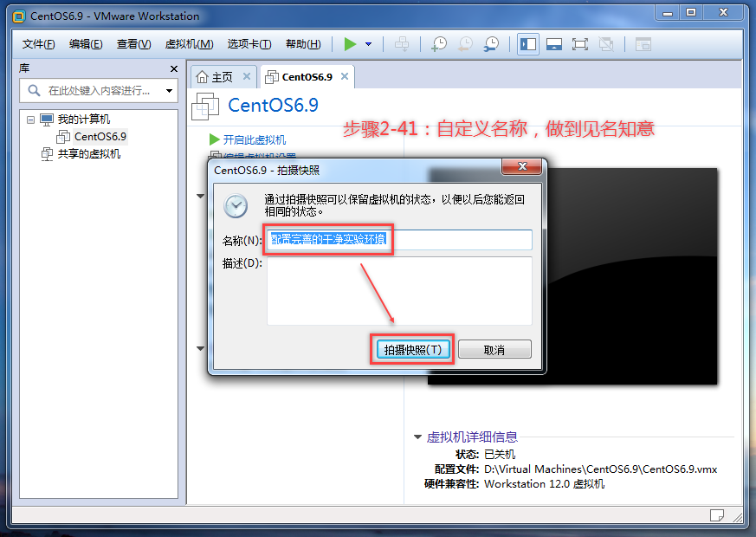Click the full screen mode icon
Image resolution: width=756 pixels, height=537 pixels.
580,44
